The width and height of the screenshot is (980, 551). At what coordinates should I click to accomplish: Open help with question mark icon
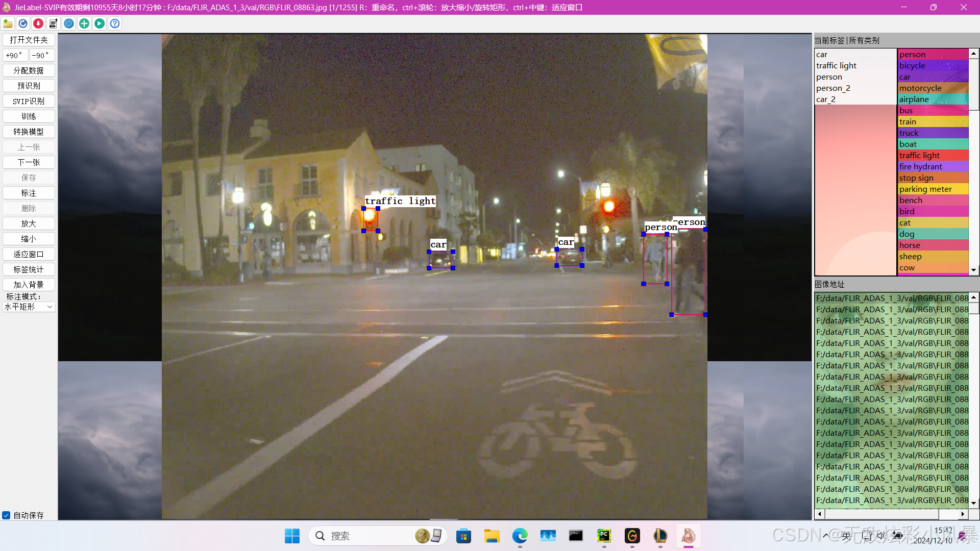pos(115,23)
